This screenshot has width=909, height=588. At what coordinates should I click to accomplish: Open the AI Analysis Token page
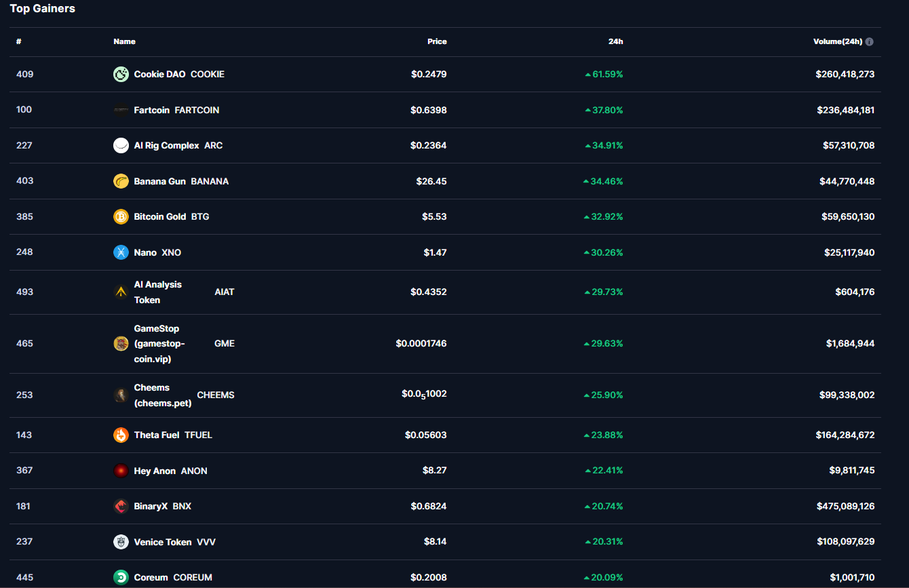tap(158, 292)
